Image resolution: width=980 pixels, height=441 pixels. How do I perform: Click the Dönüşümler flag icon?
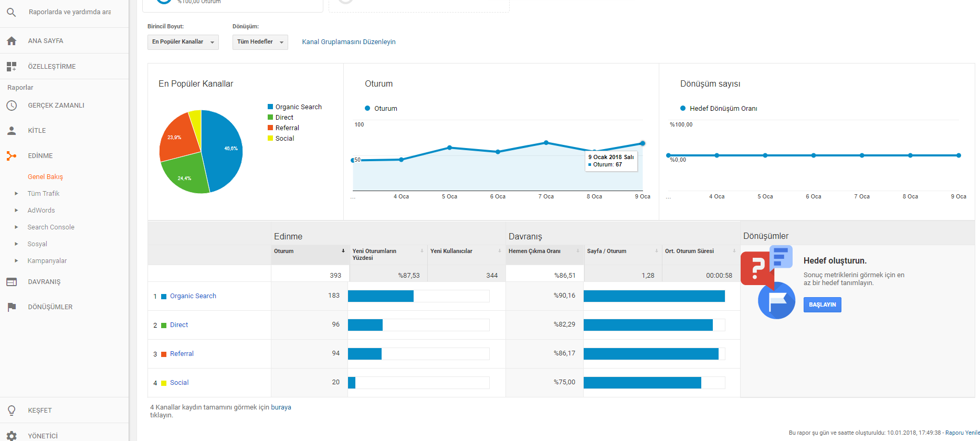coord(12,307)
